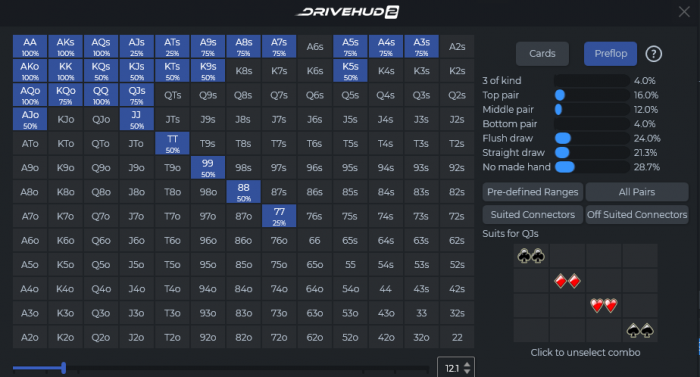700x377 pixels.
Task: Click the 3 of kind label
Action: click(x=502, y=81)
